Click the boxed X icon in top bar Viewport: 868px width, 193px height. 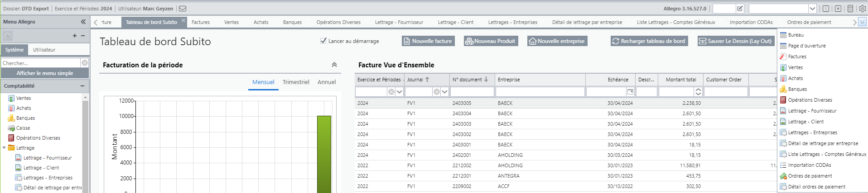pyautogui.click(x=838, y=9)
